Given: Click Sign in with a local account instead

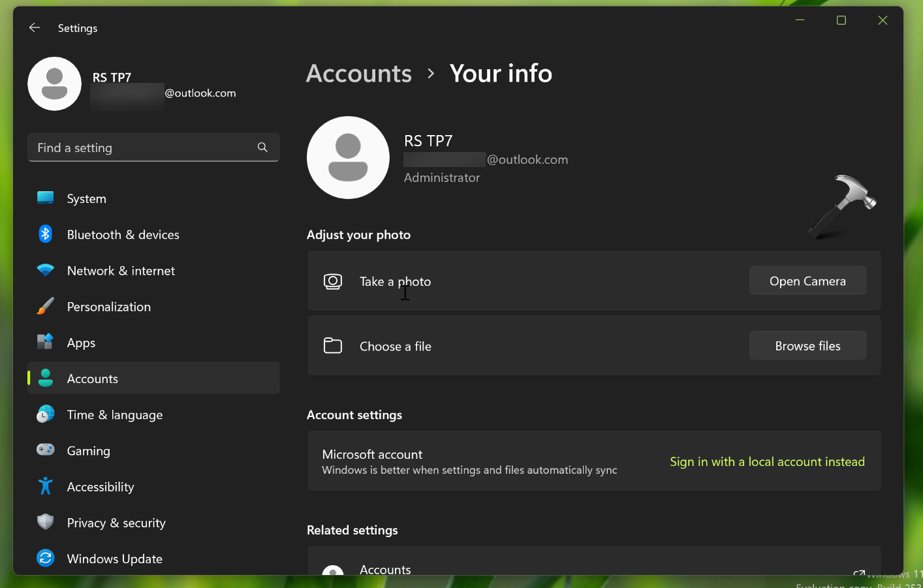Looking at the screenshot, I should (767, 461).
